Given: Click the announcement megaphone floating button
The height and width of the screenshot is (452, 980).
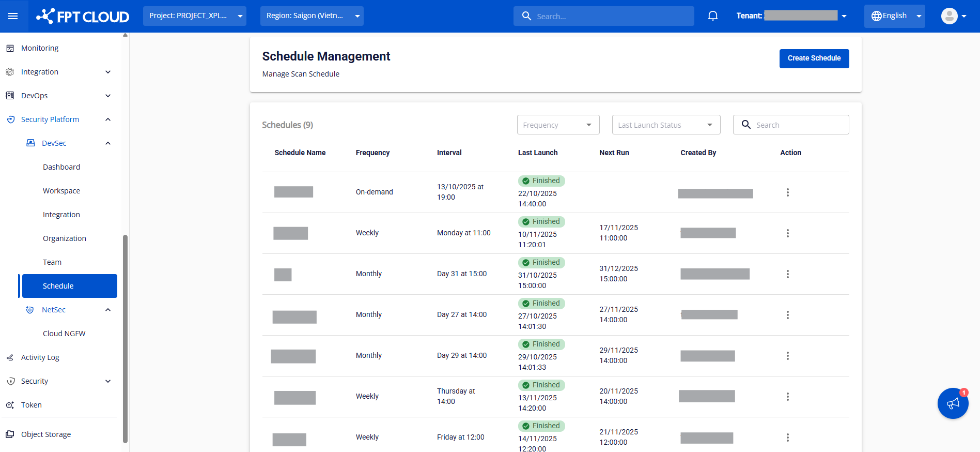Looking at the screenshot, I should (x=953, y=403).
